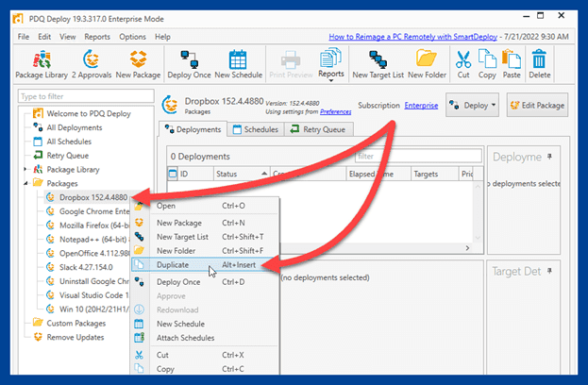The width and height of the screenshot is (588, 385).
Task: Choose Duplicate in the context menu
Action: pyautogui.click(x=205, y=264)
